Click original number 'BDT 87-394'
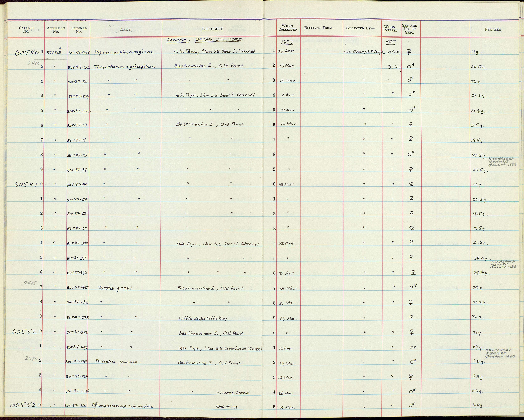This screenshot has height=420, width=524. pyautogui.click(x=77, y=244)
